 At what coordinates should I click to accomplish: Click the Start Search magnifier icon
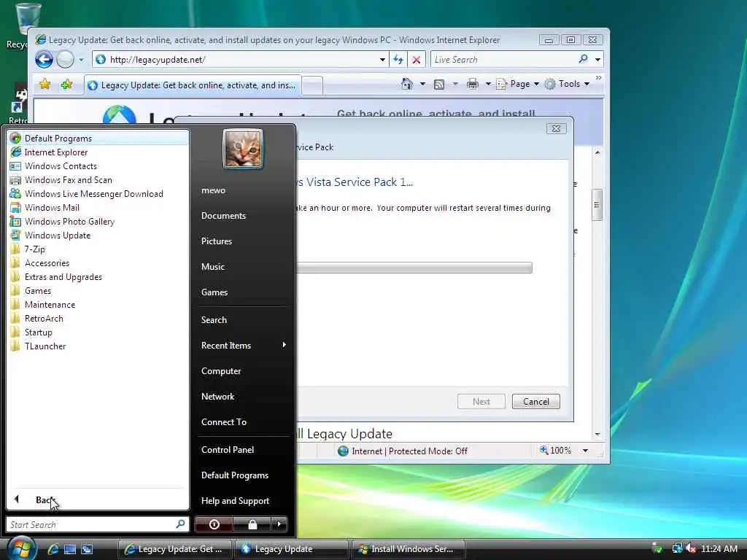pyautogui.click(x=181, y=524)
